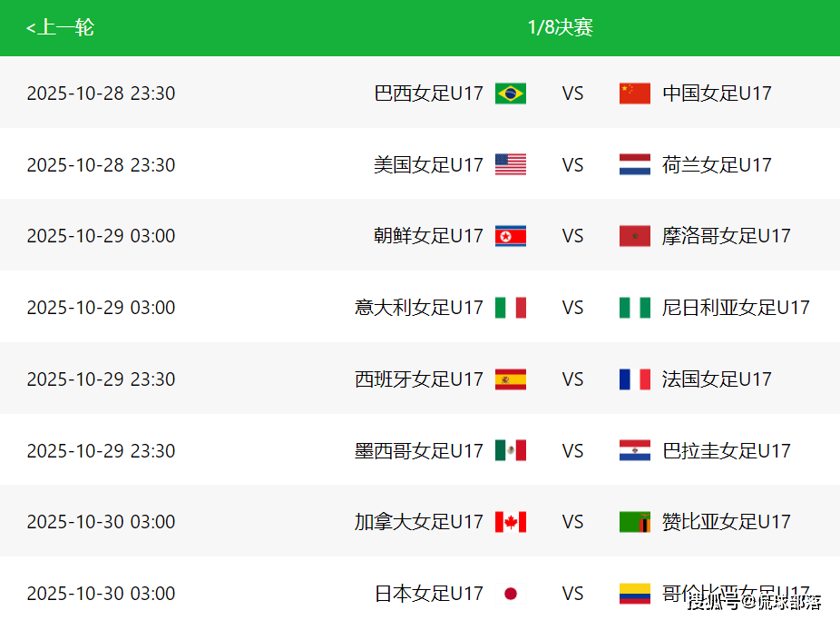Open 巴拉圭女足U17 team link

pyautogui.click(x=726, y=450)
